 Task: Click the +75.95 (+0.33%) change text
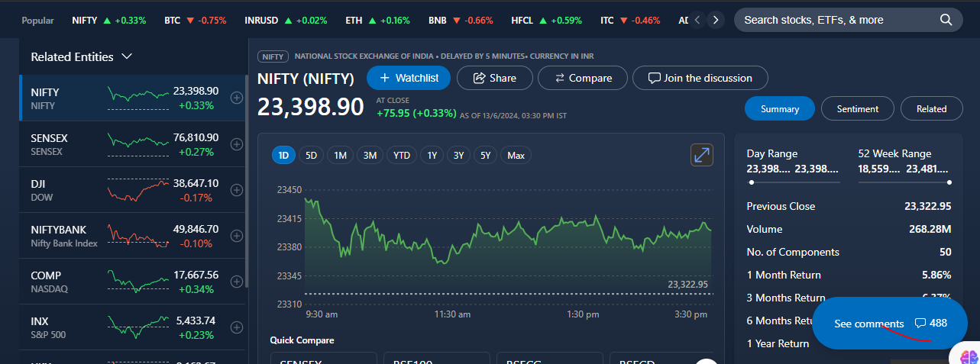tap(416, 113)
